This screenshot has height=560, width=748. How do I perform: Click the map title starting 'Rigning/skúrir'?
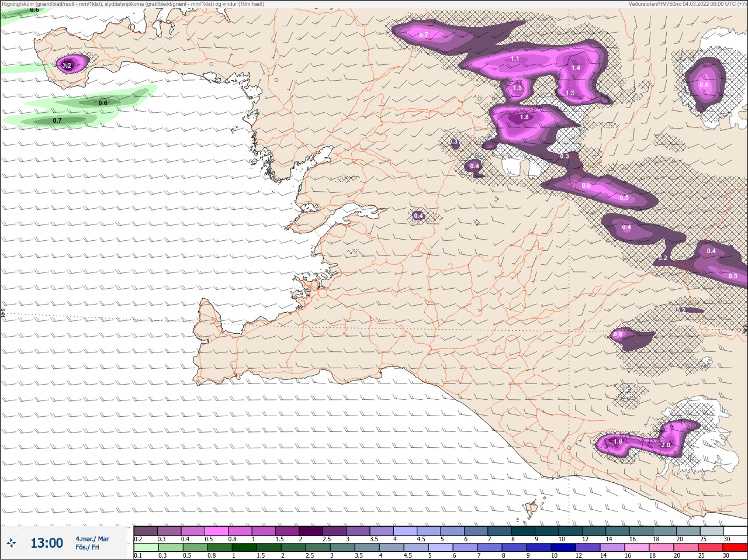pos(133,4)
